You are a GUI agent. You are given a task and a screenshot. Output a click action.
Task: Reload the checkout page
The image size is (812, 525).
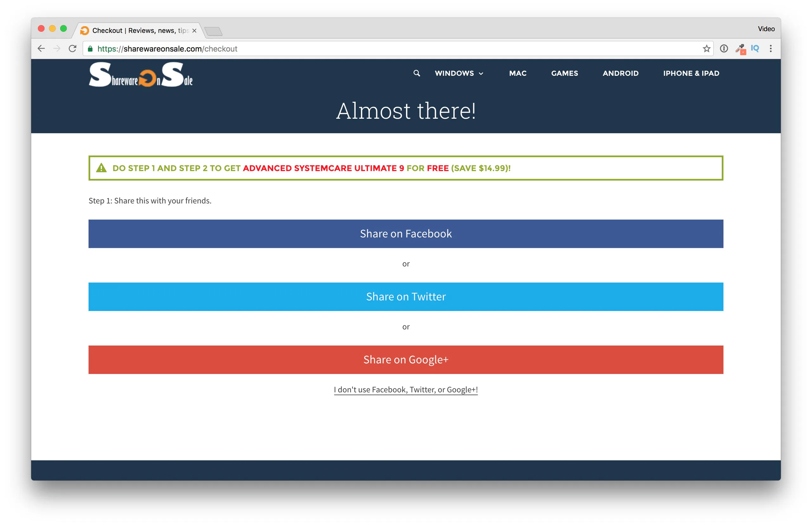pyautogui.click(x=73, y=49)
